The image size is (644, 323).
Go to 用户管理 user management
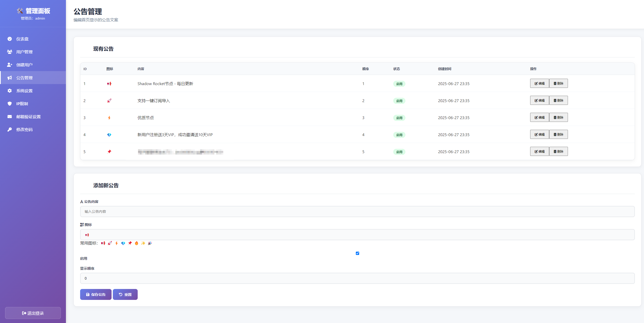pos(24,52)
